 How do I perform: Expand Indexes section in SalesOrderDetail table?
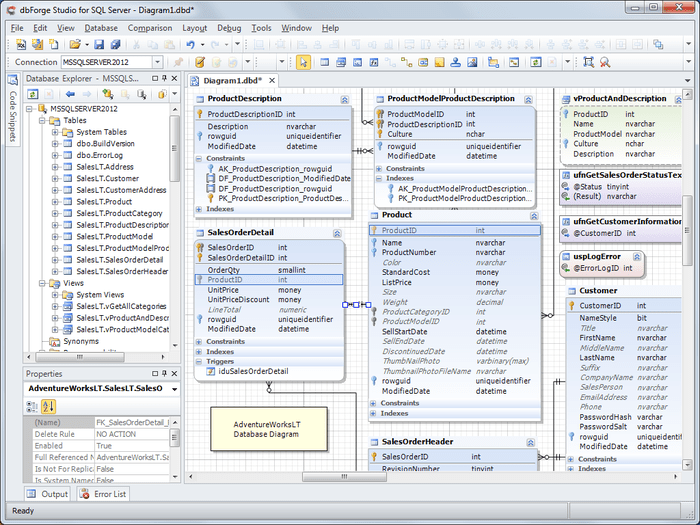tap(199, 351)
